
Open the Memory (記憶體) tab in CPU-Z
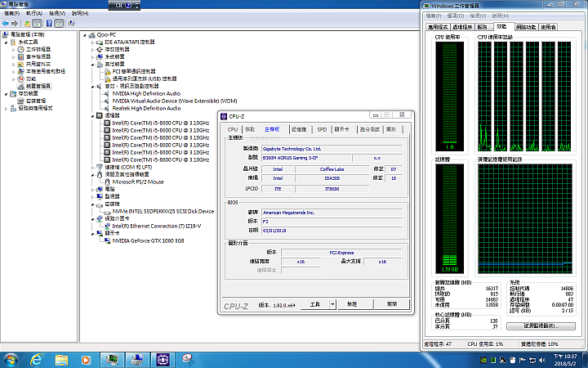pyautogui.click(x=299, y=129)
